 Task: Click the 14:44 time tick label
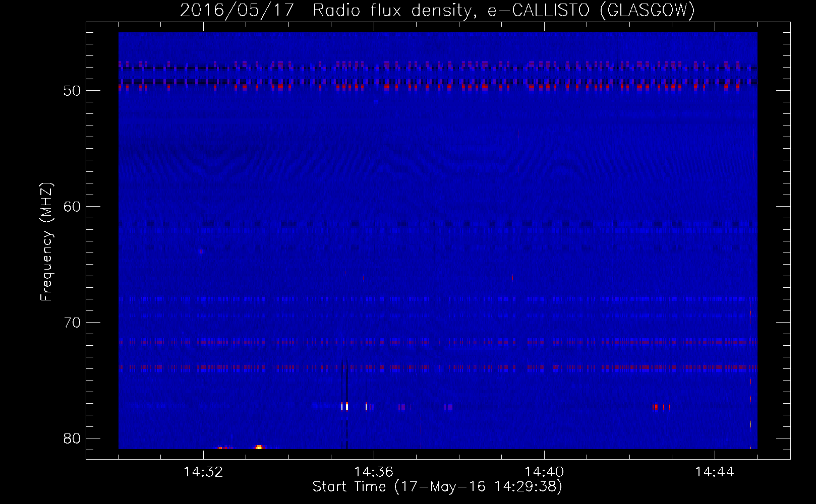point(715,472)
